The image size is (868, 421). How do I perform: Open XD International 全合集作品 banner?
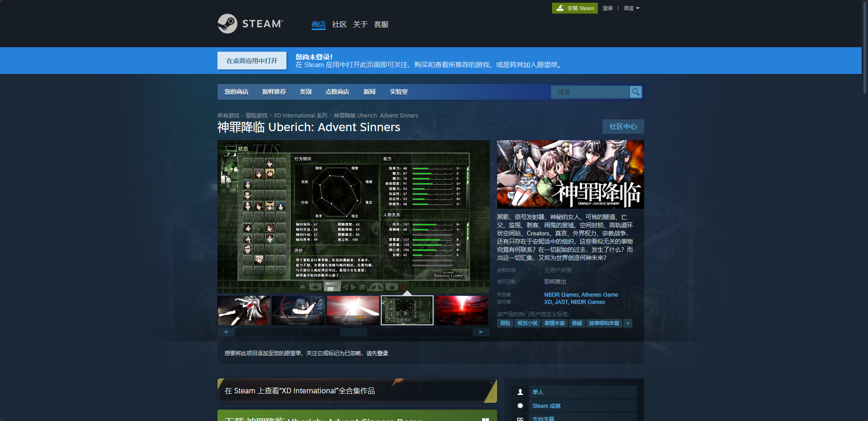coord(357,391)
